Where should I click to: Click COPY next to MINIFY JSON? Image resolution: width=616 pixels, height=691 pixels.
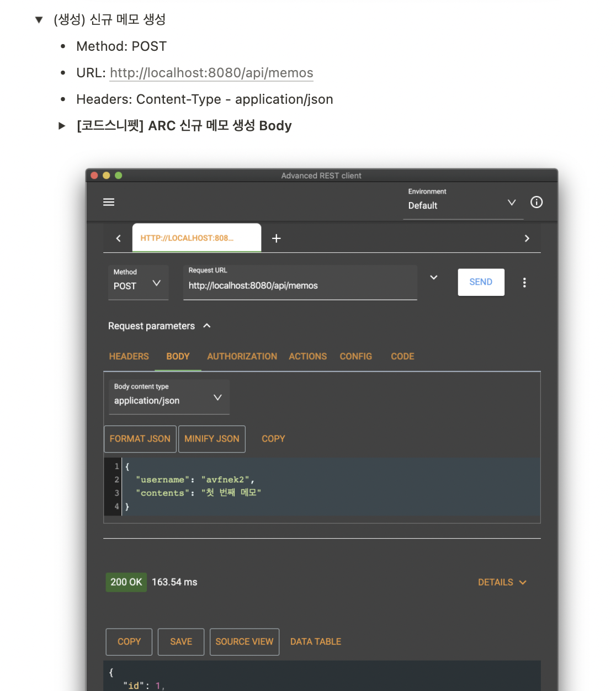pos(273,439)
